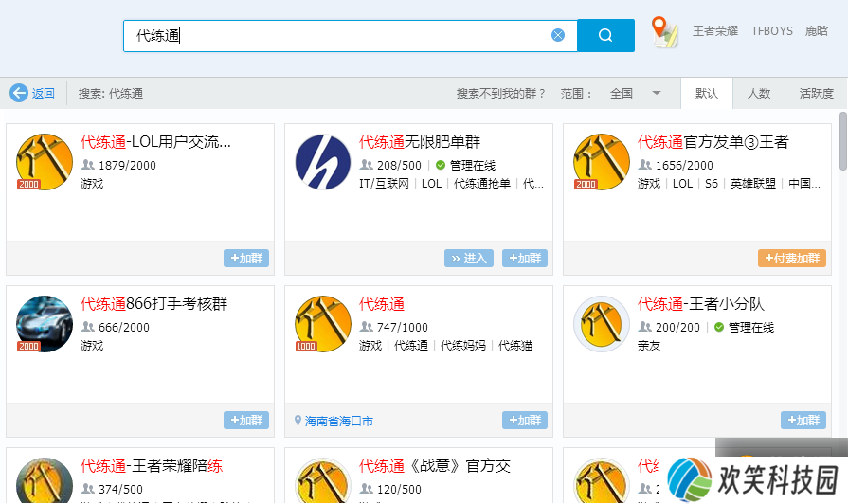The width and height of the screenshot is (848, 504).
Task: Open avatar of 代练通《战意》官方交 group
Action: point(323,480)
